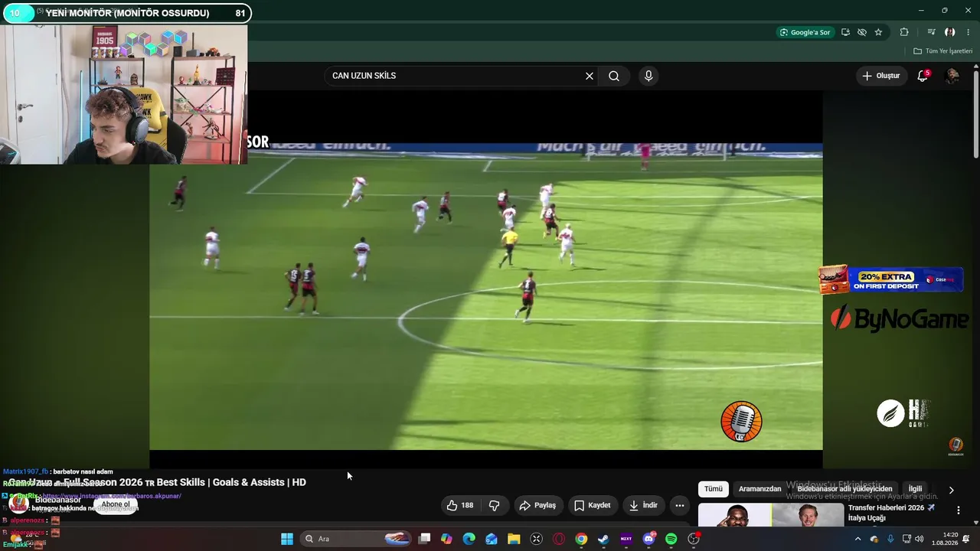The width and height of the screenshot is (980, 551).
Task: Click the YouTube search magnifier button
Action: click(x=614, y=76)
